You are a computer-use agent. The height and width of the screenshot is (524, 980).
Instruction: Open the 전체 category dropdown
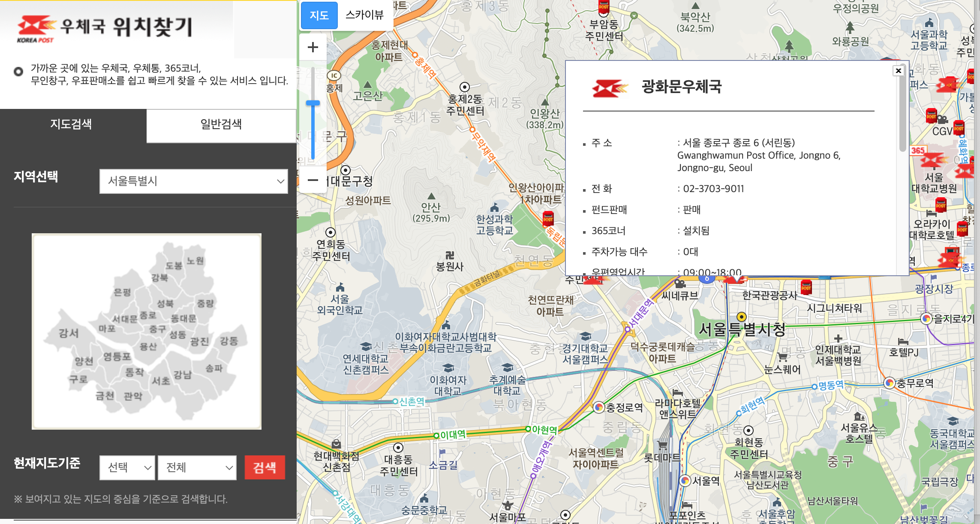[197, 467]
